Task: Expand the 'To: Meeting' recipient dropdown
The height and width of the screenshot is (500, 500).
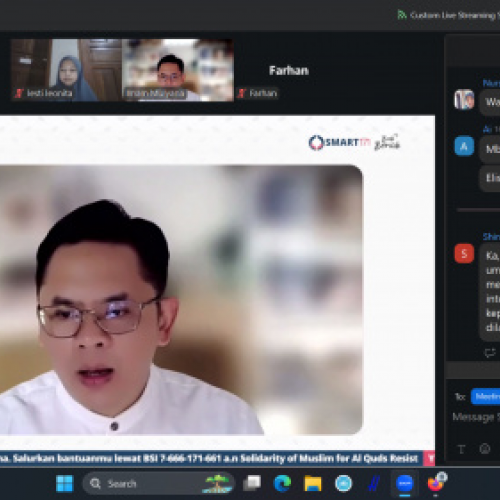Action: coord(485,396)
